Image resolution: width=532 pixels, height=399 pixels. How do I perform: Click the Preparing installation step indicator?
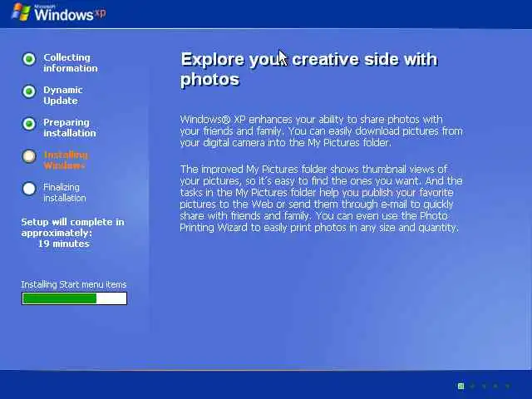(29, 124)
